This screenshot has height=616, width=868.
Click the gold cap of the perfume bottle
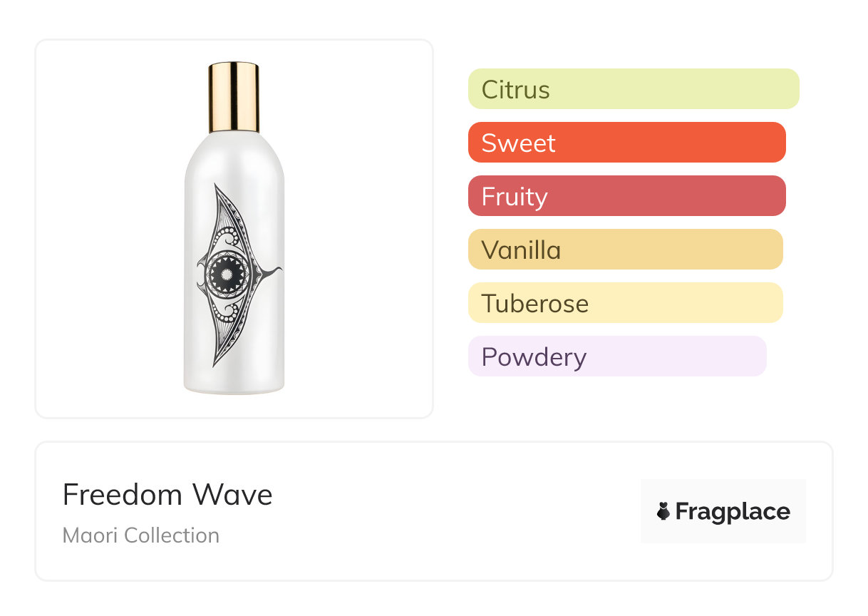pos(234,97)
